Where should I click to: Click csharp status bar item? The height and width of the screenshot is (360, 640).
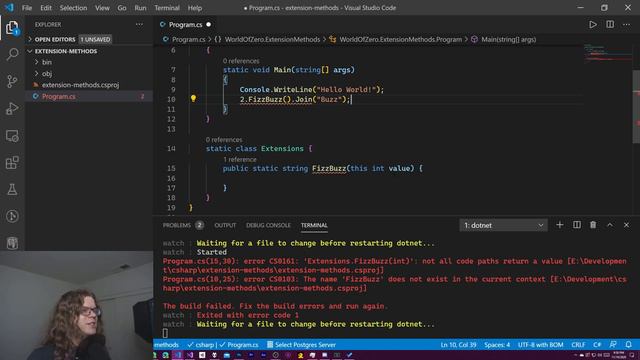point(202,345)
